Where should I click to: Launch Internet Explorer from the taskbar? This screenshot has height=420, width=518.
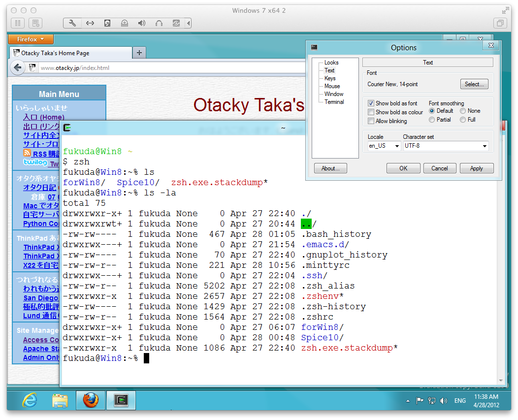tap(30, 400)
